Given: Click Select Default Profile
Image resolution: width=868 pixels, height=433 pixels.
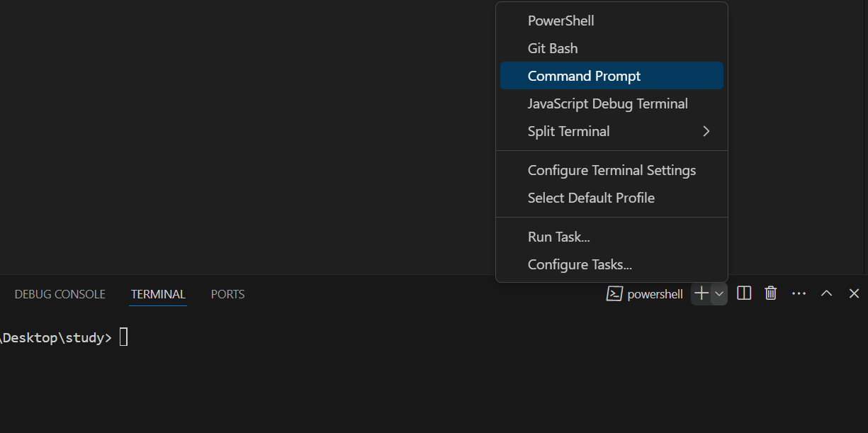Looking at the screenshot, I should (591, 198).
